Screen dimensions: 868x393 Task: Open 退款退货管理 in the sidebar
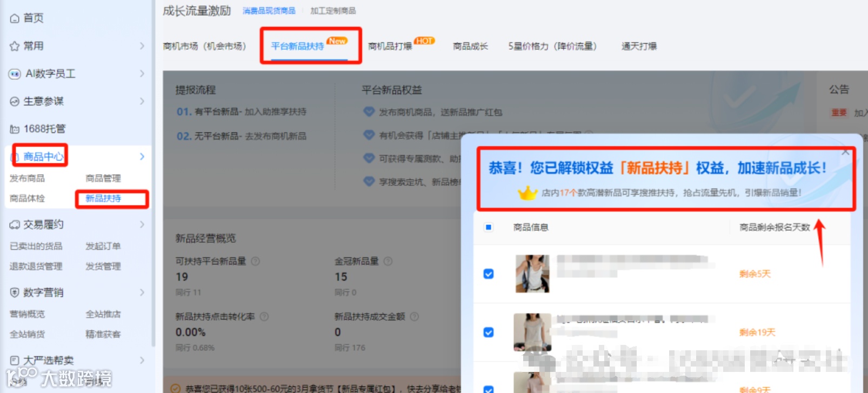(36, 266)
